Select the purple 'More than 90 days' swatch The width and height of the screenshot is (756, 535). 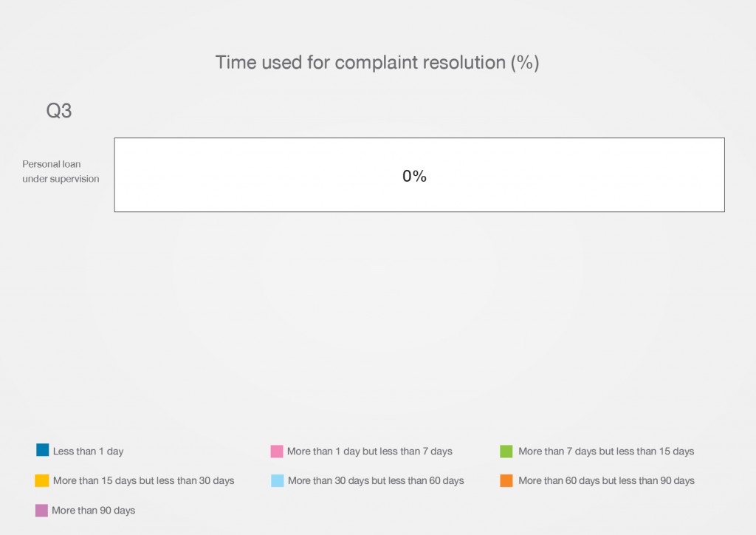point(42,510)
